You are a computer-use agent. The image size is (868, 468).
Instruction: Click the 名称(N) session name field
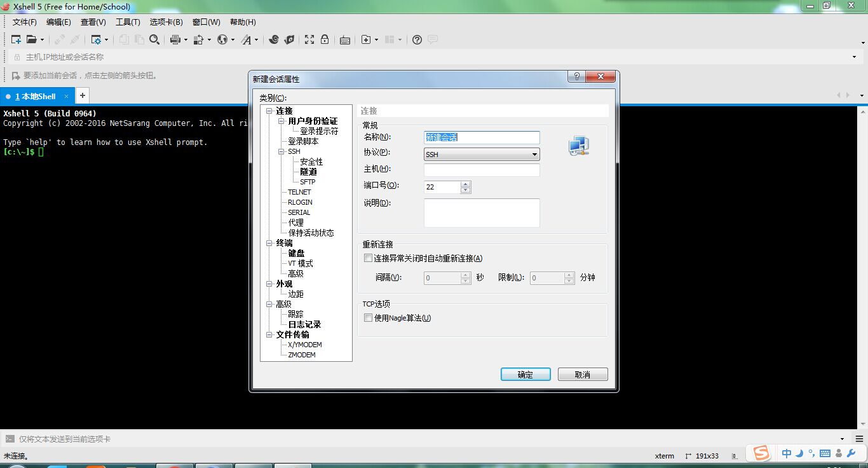coord(482,137)
